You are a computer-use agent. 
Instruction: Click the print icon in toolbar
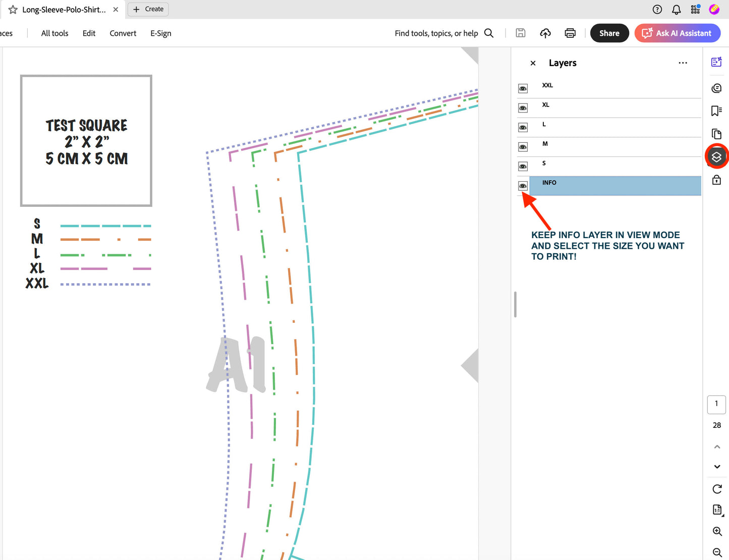coord(570,33)
